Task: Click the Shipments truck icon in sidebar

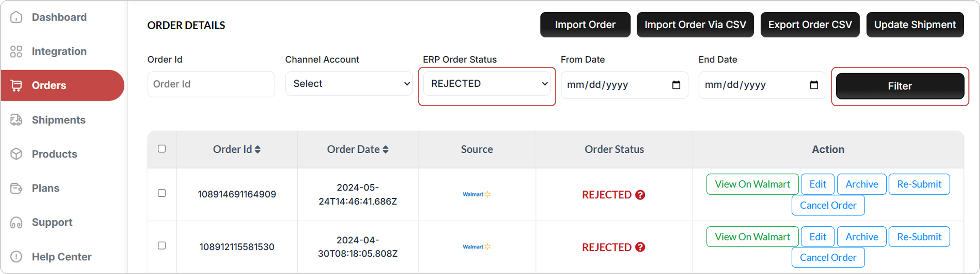Action: [16, 120]
